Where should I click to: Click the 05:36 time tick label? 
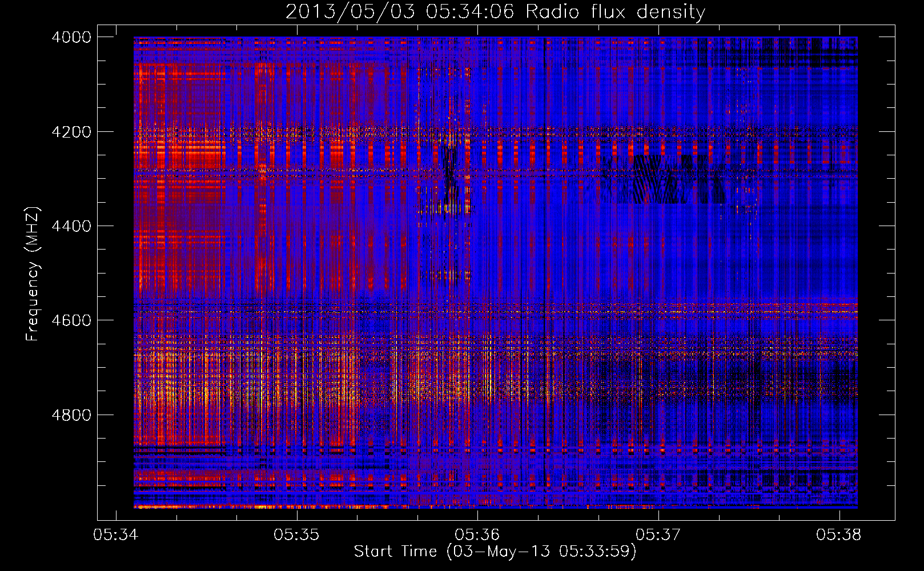(477, 535)
